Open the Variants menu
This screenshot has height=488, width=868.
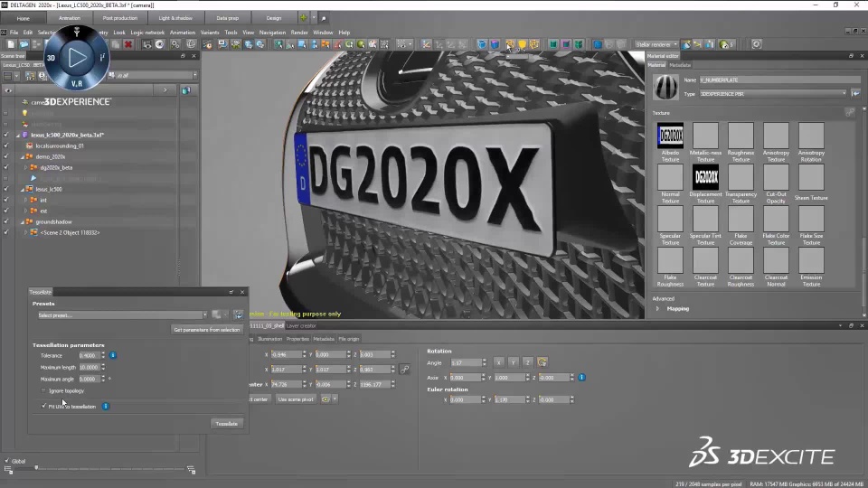209,33
